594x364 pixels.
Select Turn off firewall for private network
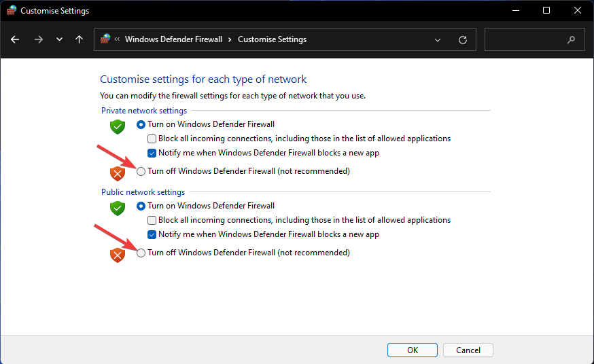pos(141,171)
